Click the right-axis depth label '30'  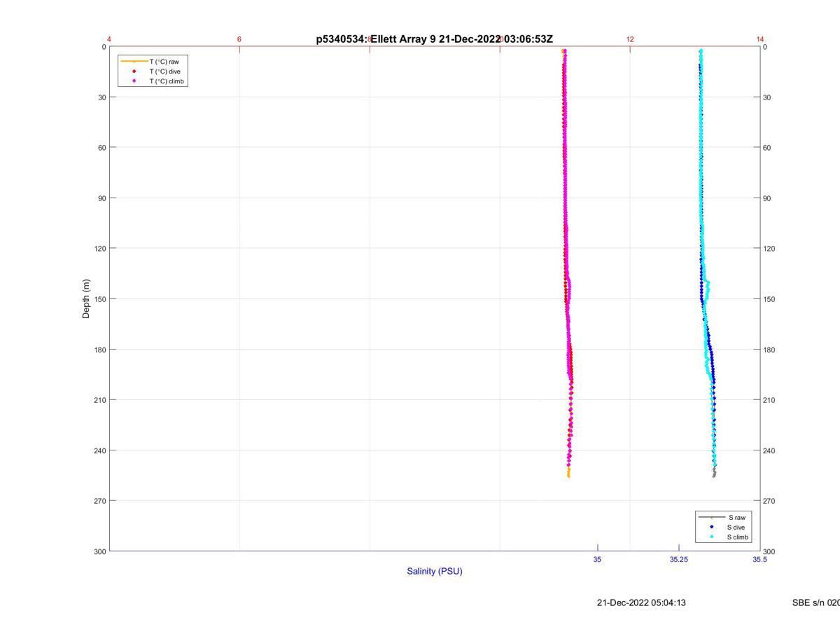tap(767, 97)
